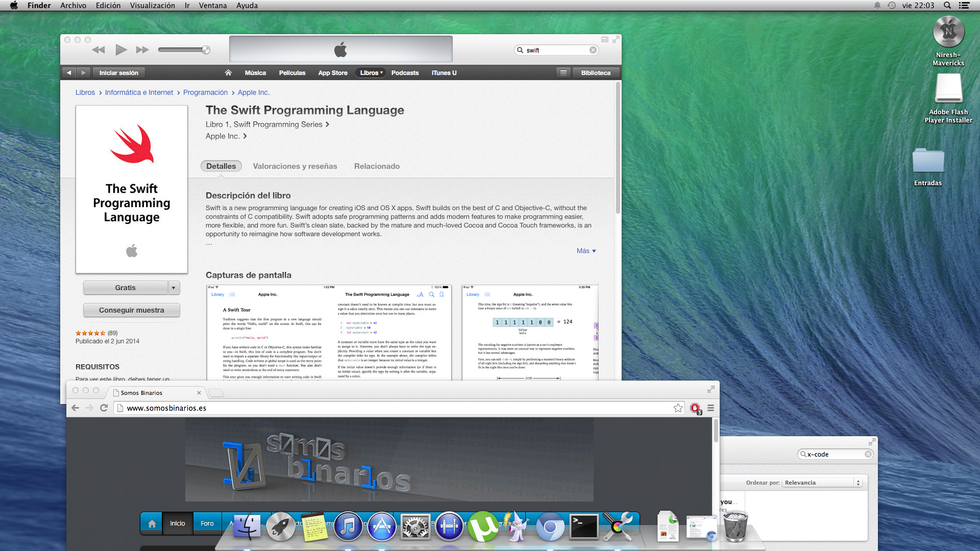This screenshot has height=551, width=980.
Task: Select the Relacionado tab
Action: point(377,166)
